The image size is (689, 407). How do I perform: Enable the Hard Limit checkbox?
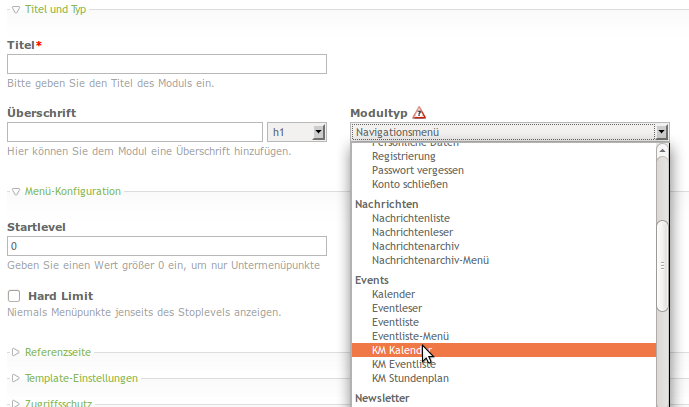[14, 296]
